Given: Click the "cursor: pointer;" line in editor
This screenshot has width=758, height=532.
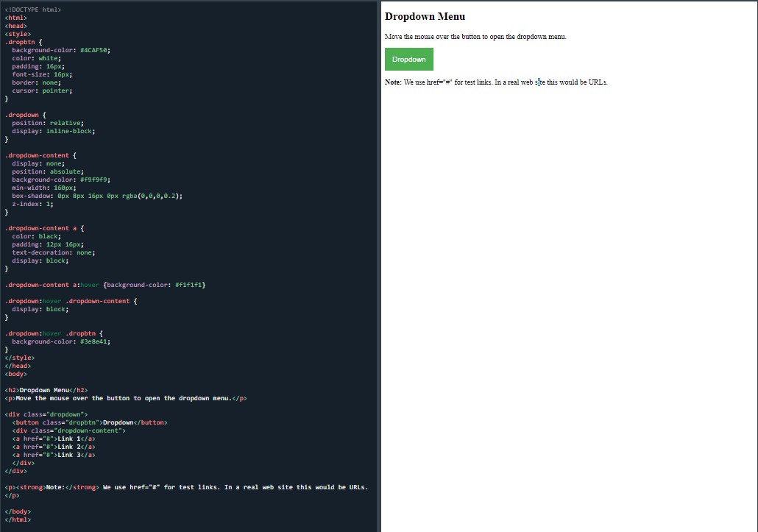Looking at the screenshot, I should (x=42, y=91).
